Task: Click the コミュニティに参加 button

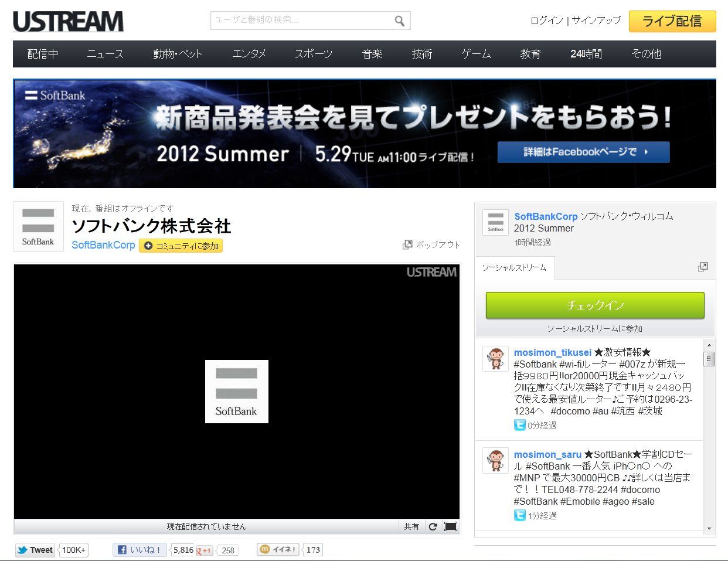Action: click(181, 246)
